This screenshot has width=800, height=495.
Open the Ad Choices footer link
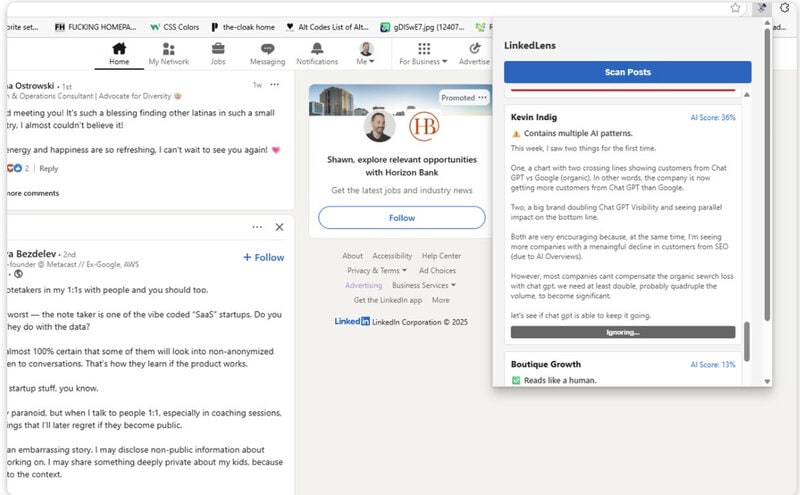click(x=437, y=270)
